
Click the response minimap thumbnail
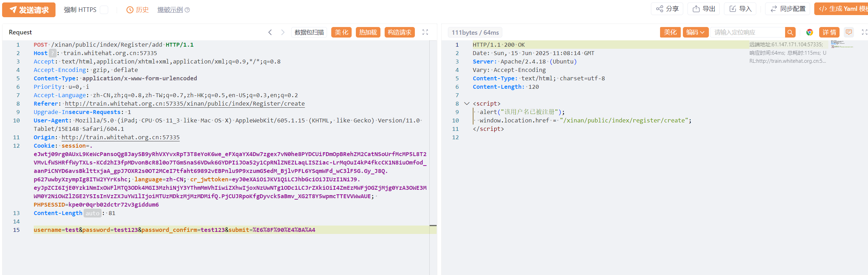pos(842,44)
